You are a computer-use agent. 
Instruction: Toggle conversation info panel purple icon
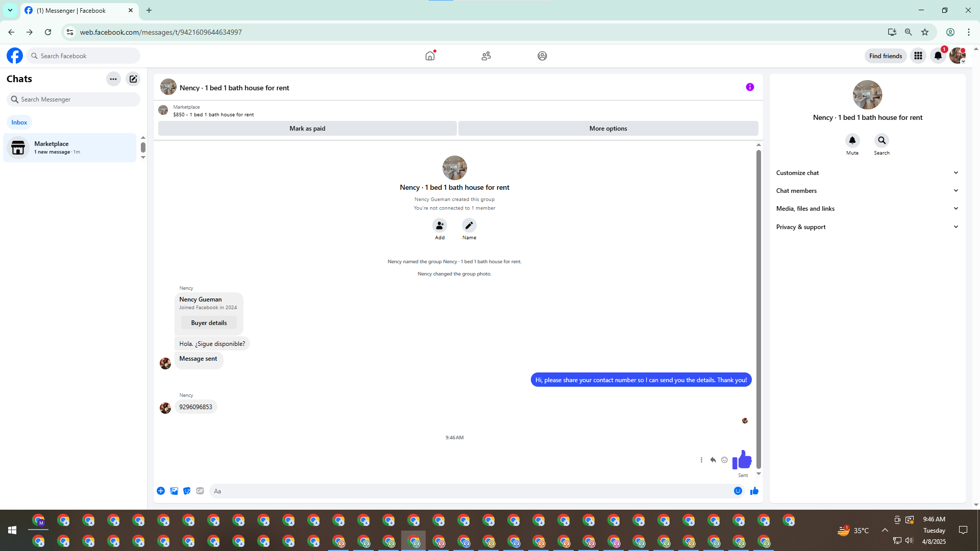pos(750,87)
